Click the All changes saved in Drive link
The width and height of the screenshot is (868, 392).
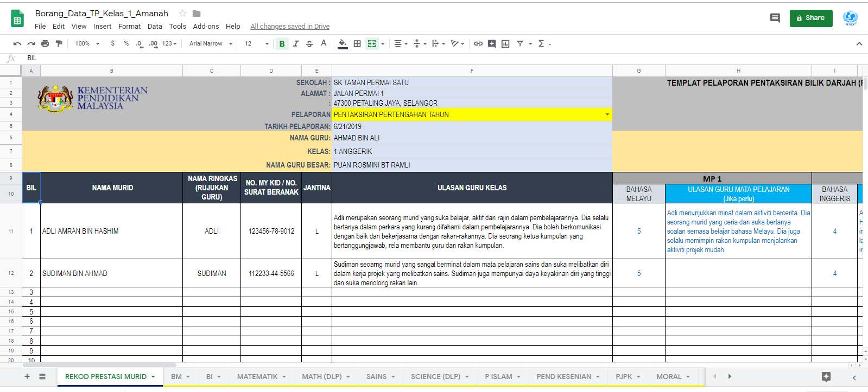(290, 26)
